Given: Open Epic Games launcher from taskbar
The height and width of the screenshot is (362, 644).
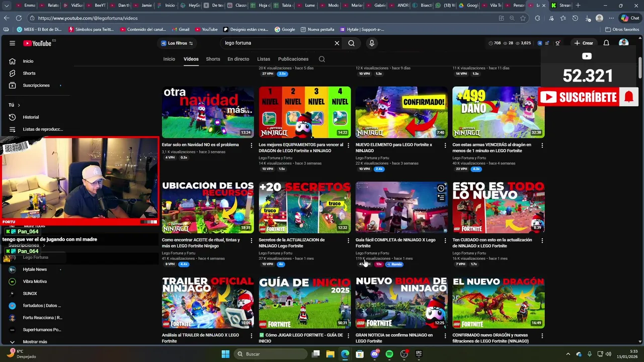Looking at the screenshot, I should pyautogui.click(x=419, y=354).
